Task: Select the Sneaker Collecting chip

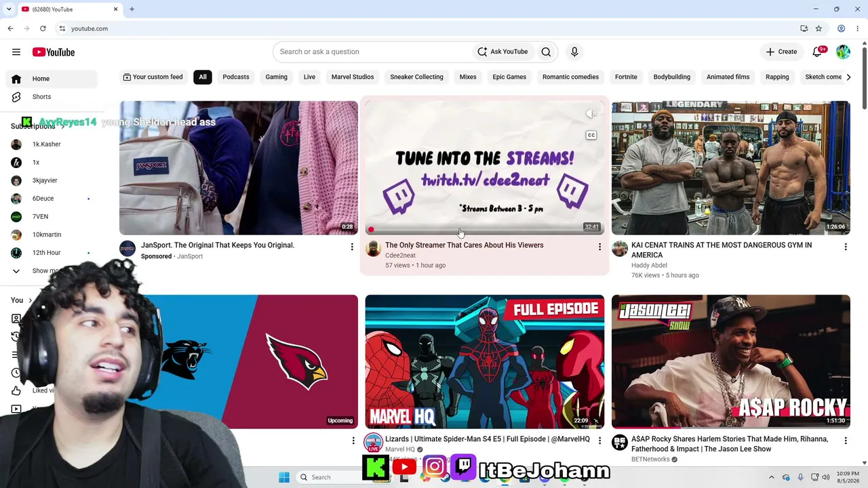Action: pos(416,77)
